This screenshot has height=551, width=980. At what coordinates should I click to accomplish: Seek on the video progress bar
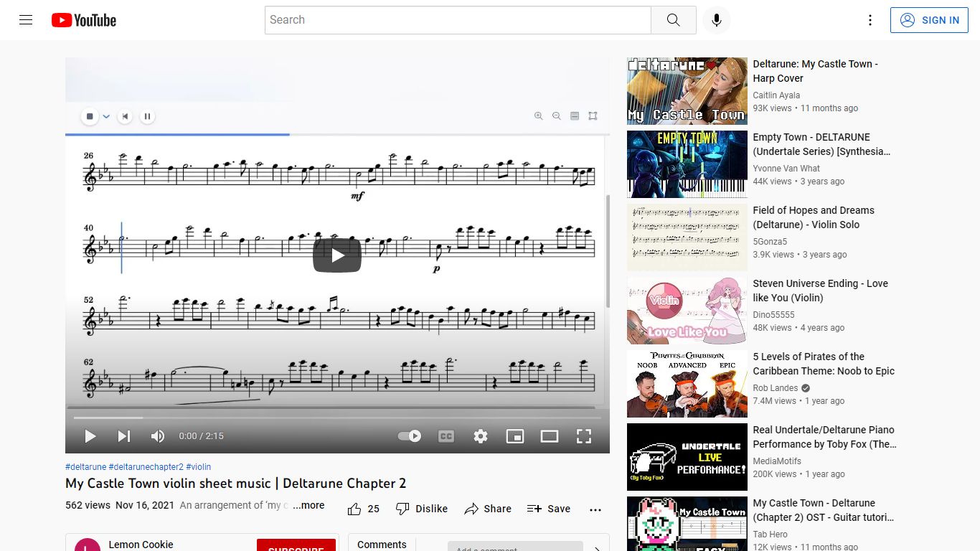coord(337,418)
